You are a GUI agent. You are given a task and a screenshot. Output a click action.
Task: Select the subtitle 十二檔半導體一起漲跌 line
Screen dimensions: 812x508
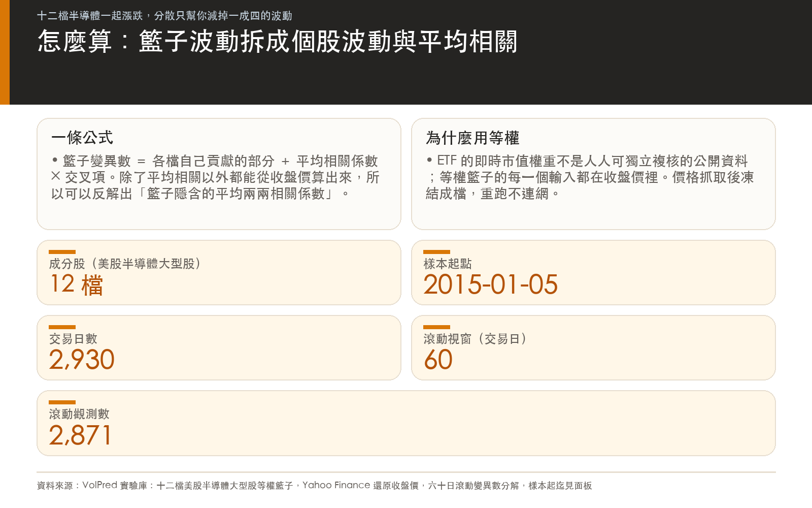tap(164, 16)
